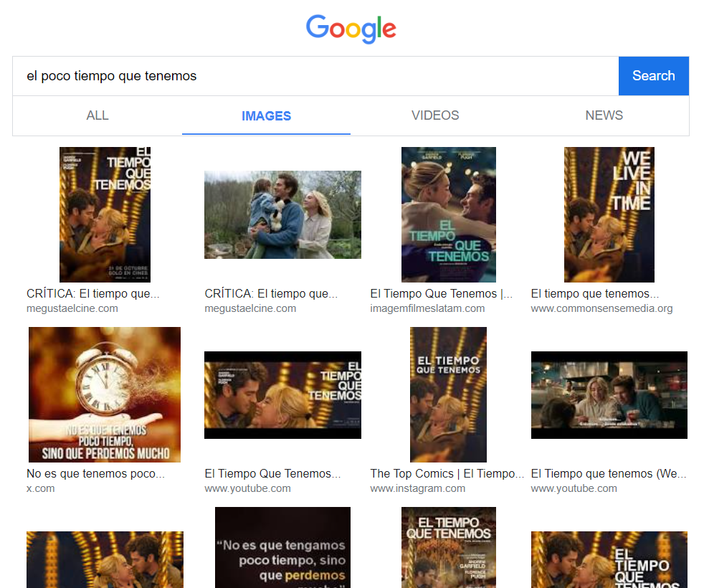Click the www.instagram.com source link
This screenshot has height=588, width=704.
click(x=417, y=488)
